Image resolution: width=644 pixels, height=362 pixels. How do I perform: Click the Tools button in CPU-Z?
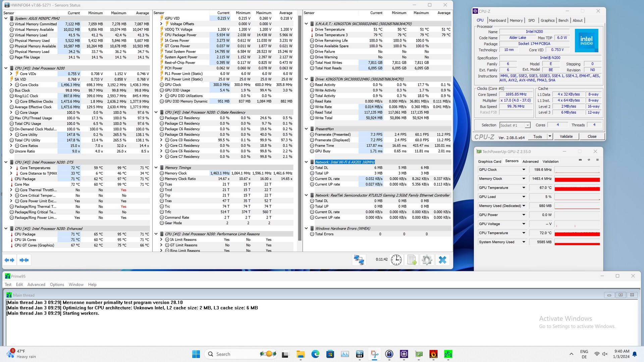(x=537, y=136)
